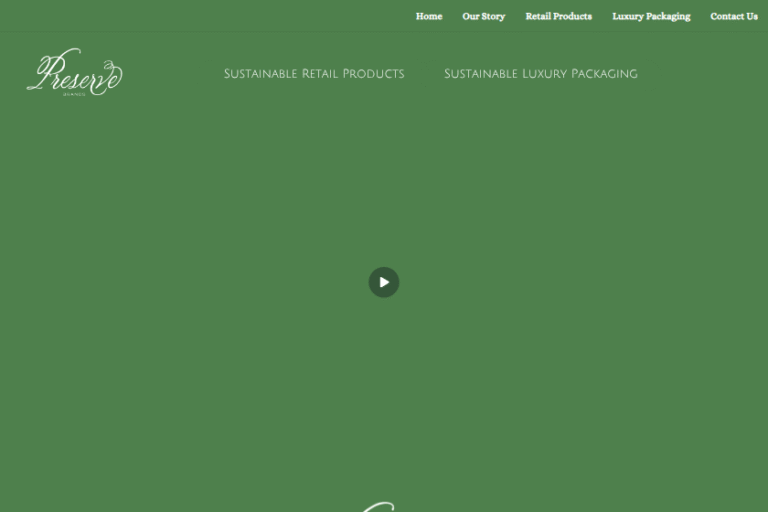Screen dimensions: 768x512
Task: Read the company's Our Story page
Action: pos(483,16)
